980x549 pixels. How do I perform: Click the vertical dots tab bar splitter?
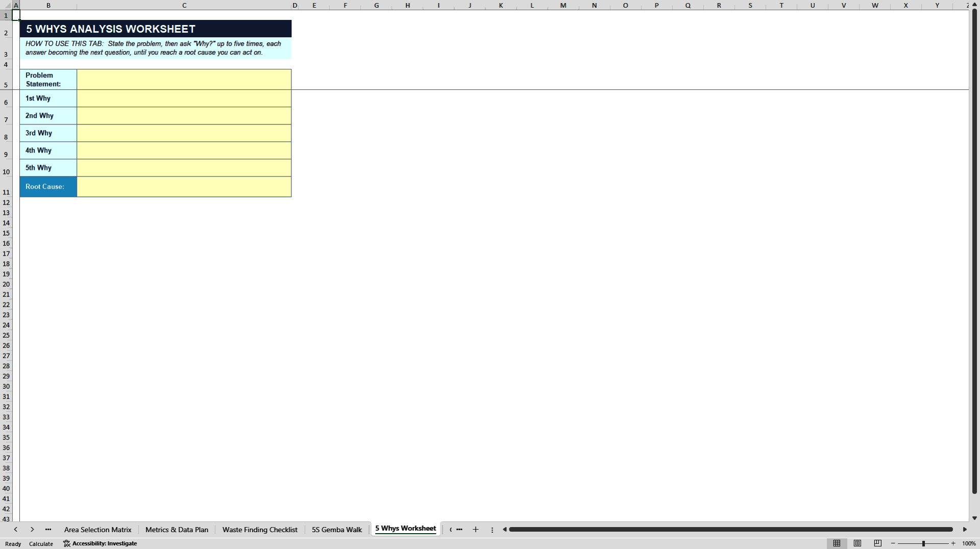point(492,530)
